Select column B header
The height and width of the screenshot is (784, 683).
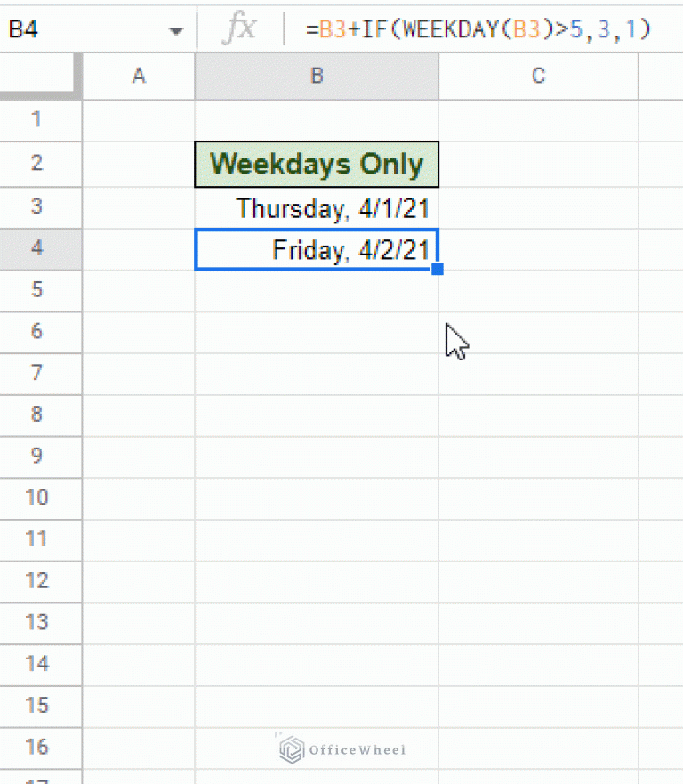(317, 76)
